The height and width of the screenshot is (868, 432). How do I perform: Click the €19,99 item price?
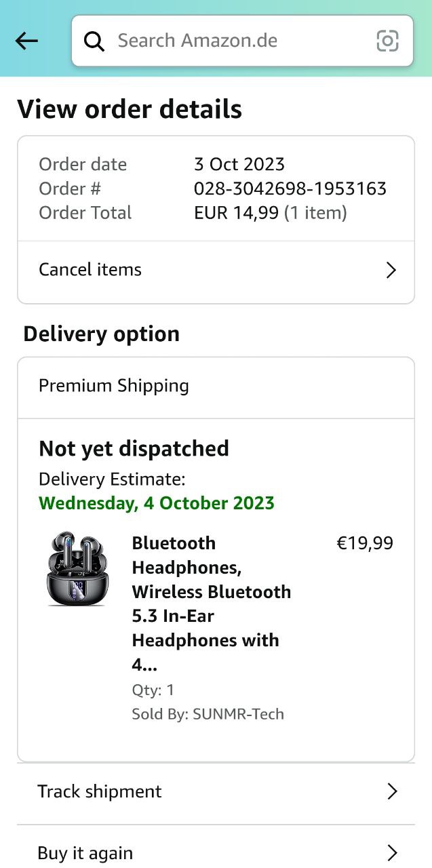(x=364, y=543)
